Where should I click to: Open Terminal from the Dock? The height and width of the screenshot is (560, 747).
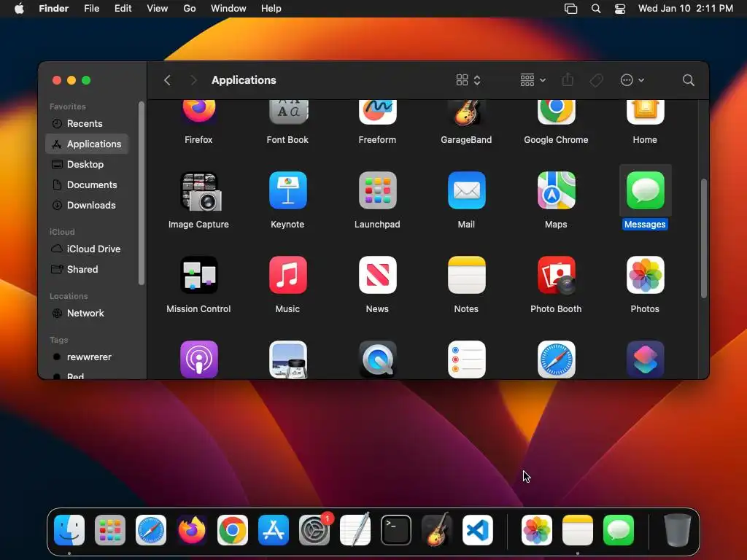tap(396, 530)
